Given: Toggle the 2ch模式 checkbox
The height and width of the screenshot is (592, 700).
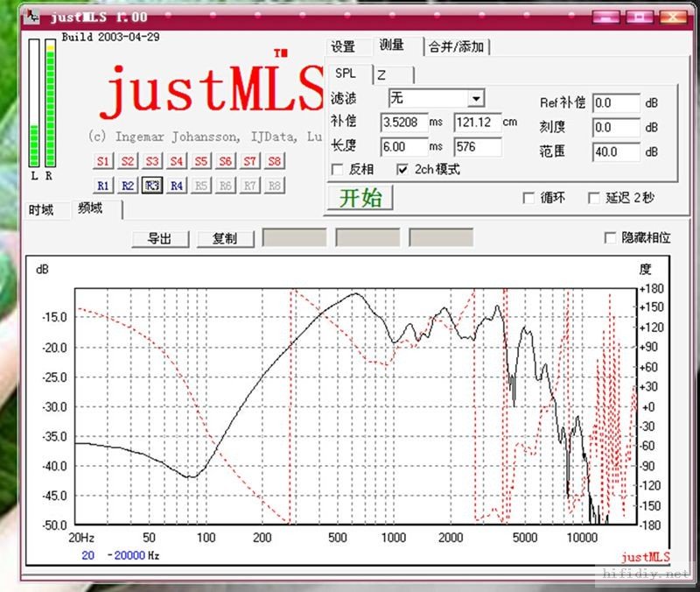Looking at the screenshot, I should pyautogui.click(x=402, y=169).
